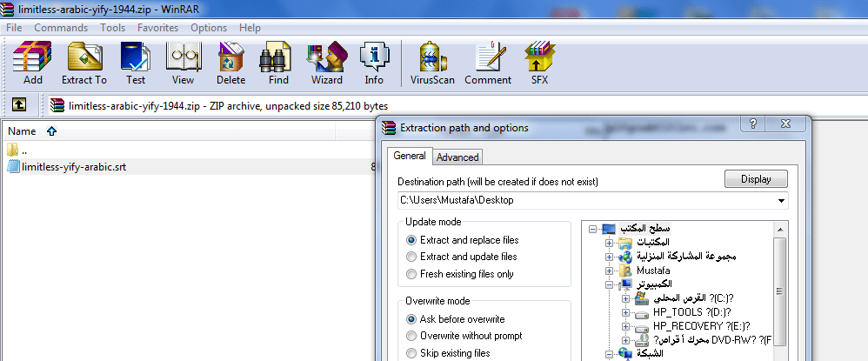Switch to the Advanced tab
868x361 pixels.
click(457, 157)
